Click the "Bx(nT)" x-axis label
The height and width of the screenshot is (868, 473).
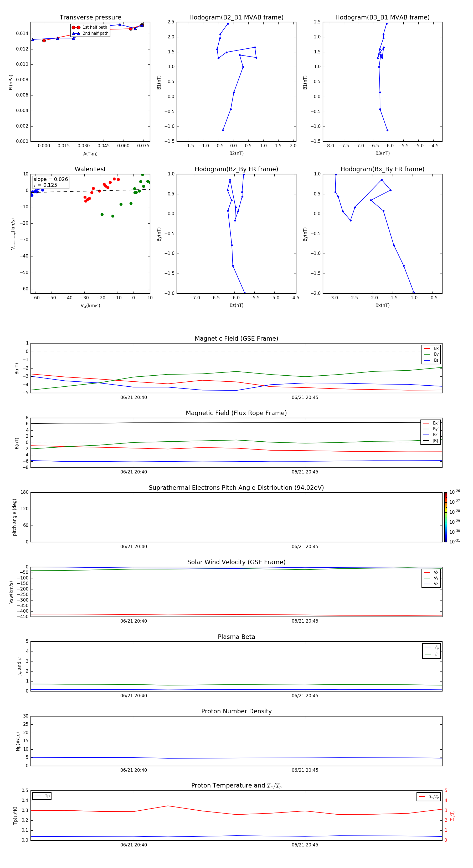pos(382,305)
